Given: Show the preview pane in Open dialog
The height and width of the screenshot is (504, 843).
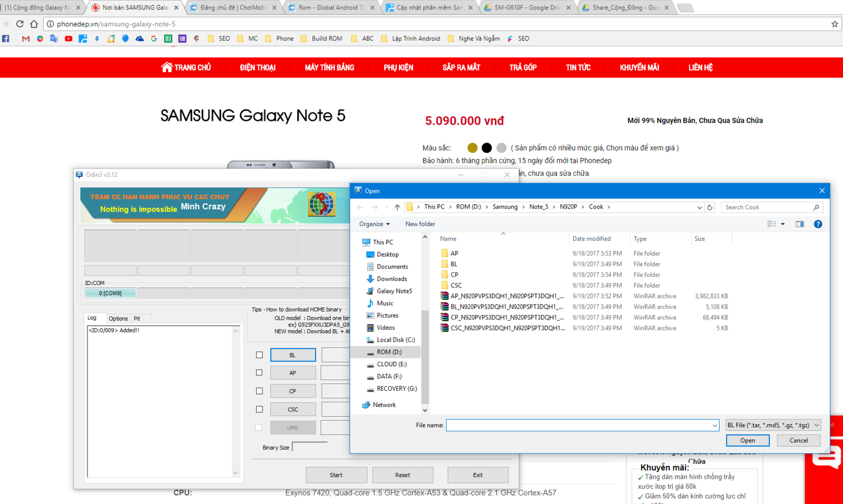Looking at the screenshot, I should 800,224.
